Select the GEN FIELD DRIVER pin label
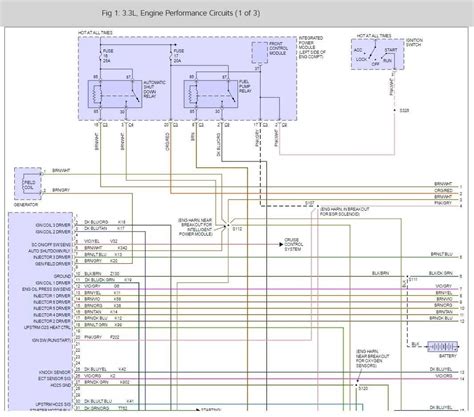This screenshot has width=474, height=417. pos(53,264)
